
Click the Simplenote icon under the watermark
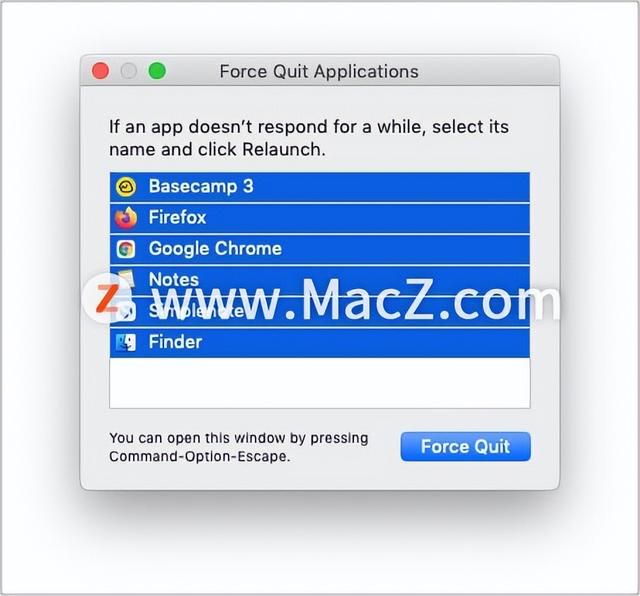[x=127, y=312]
